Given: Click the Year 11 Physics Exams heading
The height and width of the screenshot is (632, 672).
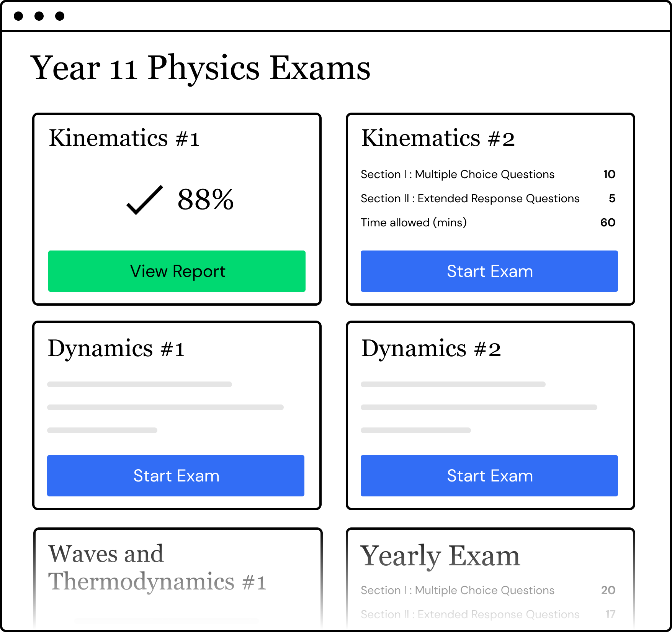Looking at the screenshot, I should (200, 68).
